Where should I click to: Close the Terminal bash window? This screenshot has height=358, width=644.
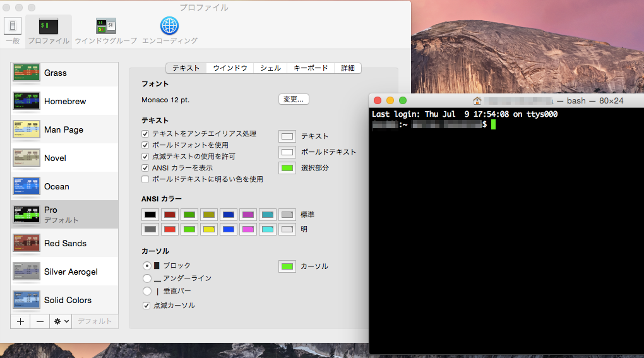[378, 100]
